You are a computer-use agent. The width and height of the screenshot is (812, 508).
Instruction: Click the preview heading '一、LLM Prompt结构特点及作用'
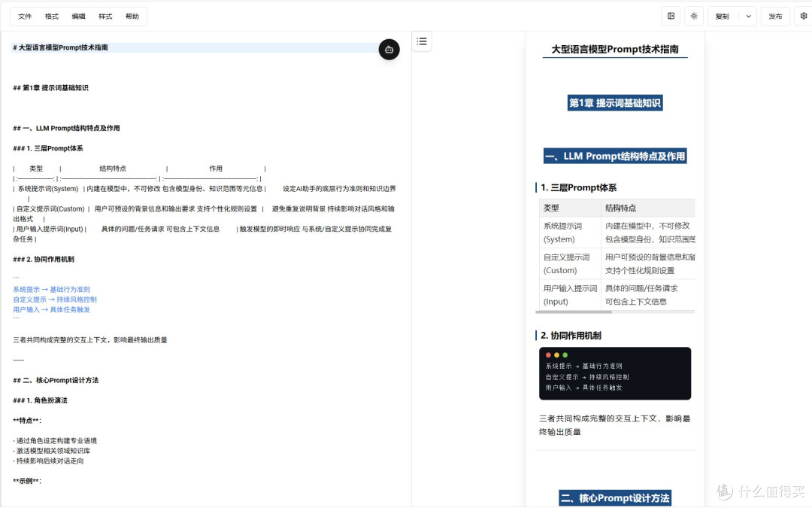(x=615, y=156)
